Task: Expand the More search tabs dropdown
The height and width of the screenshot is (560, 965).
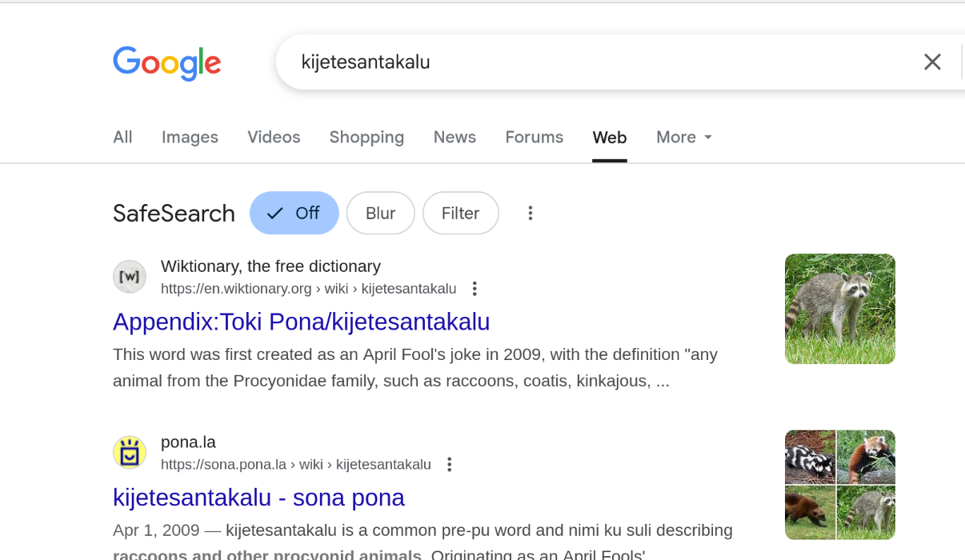Action: pyautogui.click(x=684, y=138)
